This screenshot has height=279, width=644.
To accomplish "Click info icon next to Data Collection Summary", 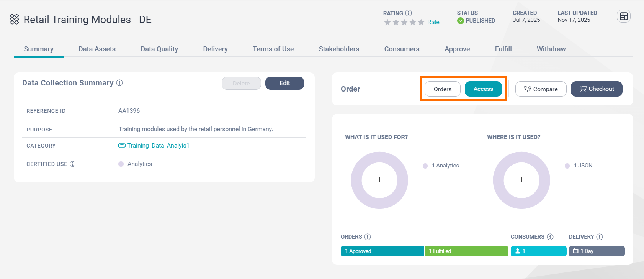I will click(119, 83).
